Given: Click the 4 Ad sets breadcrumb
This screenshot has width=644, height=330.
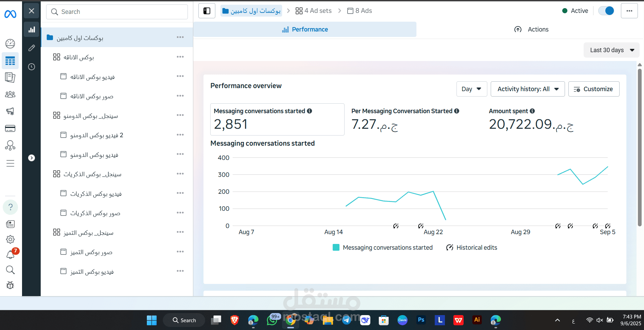Looking at the screenshot, I should tap(313, 11).
